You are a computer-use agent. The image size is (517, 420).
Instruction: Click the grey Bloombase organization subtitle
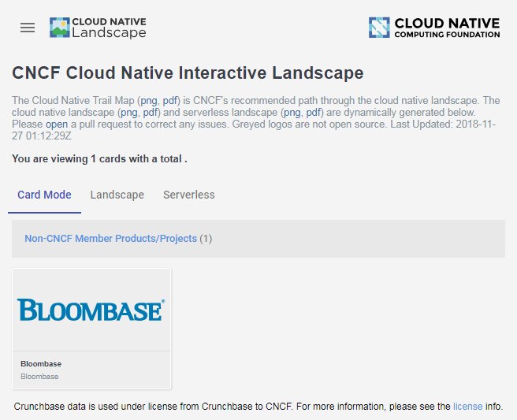pyautogui.click(x=39, y=377)
